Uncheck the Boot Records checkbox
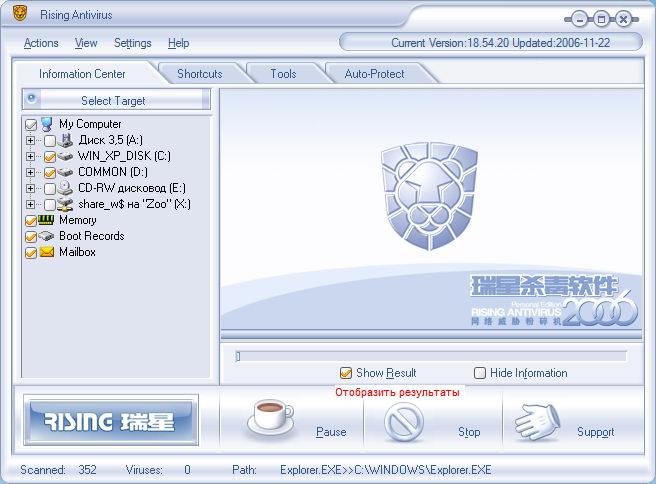 click(x=31, y=237)
